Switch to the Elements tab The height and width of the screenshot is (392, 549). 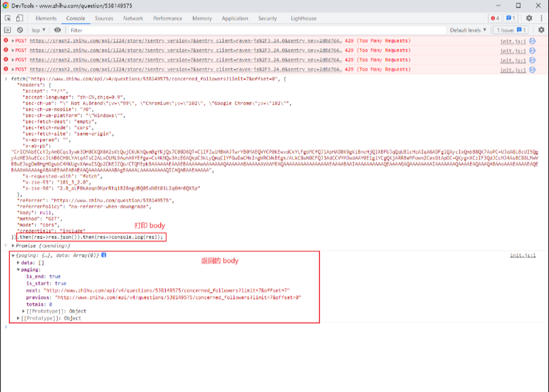pos(46,18)
